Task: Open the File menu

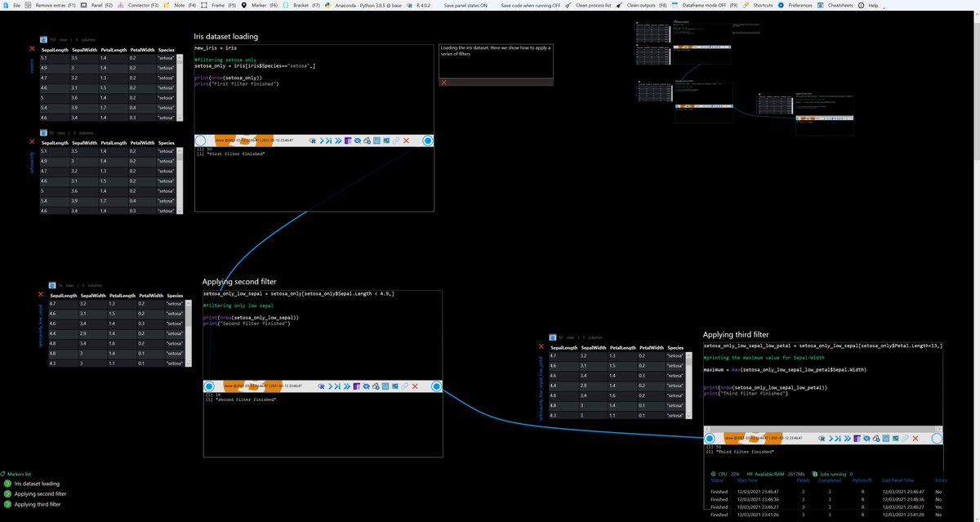Action: tap(13, 5)
